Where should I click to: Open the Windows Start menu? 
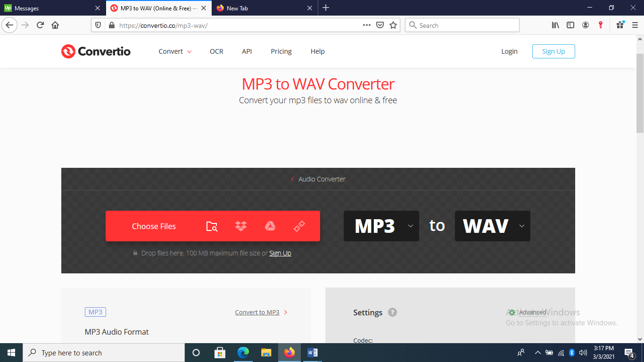point(11,353)
